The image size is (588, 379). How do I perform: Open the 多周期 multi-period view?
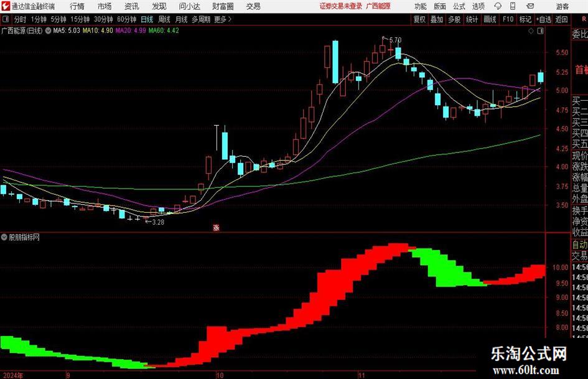point(201,19)
